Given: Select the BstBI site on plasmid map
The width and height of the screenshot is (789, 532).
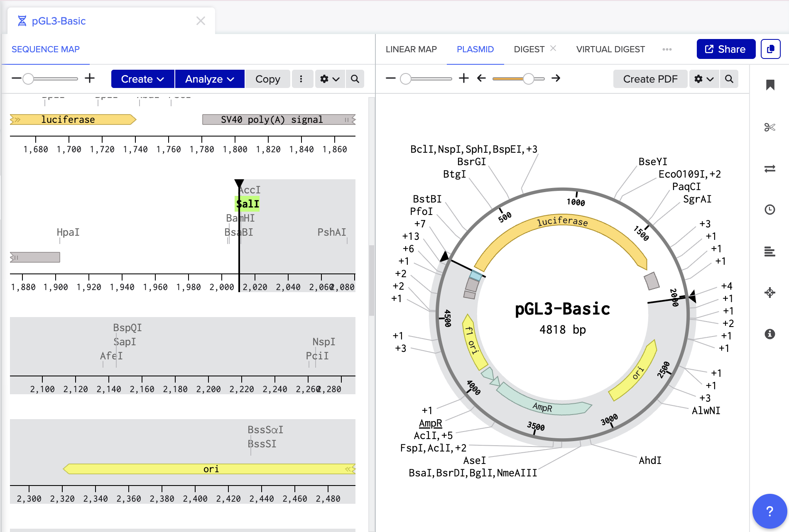Looking at the screenshot, I should pos(427,199).
